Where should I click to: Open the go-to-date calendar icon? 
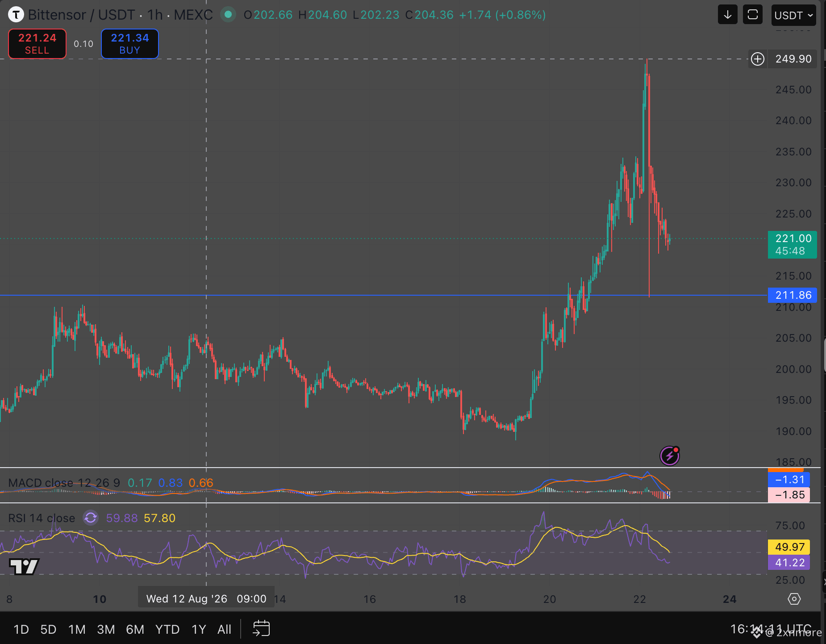coord(261,629)
